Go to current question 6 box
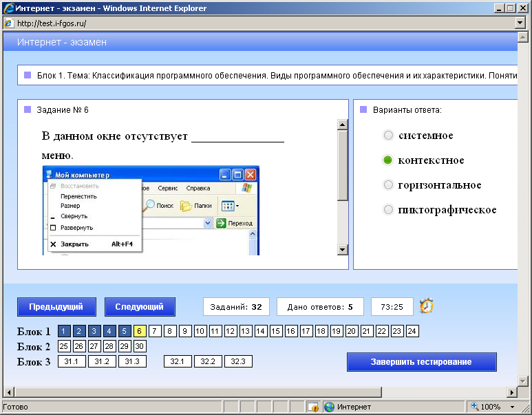Screen dimensions: 532x415 pos(140,331)
